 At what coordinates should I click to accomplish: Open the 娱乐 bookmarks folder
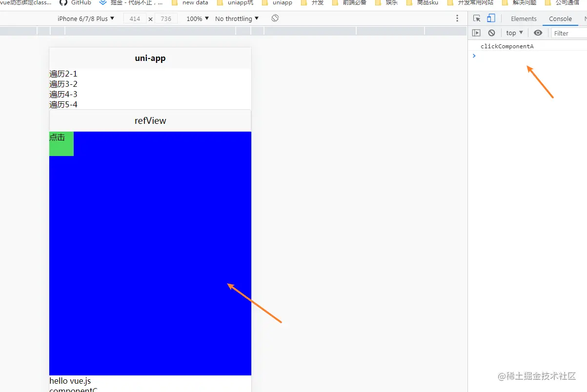[x=386, y=2]
